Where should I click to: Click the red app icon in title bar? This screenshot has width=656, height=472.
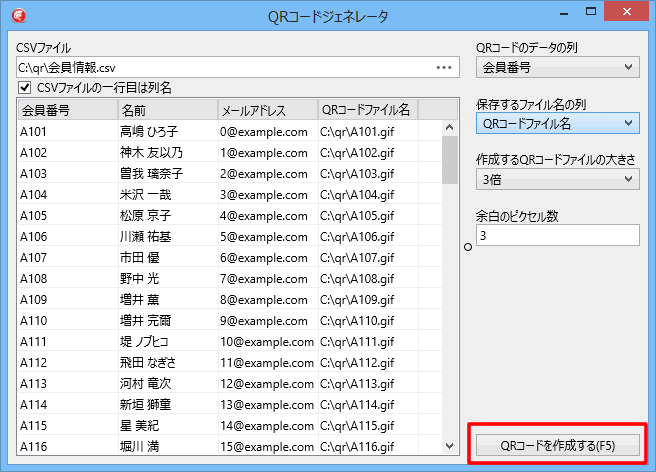19,15
